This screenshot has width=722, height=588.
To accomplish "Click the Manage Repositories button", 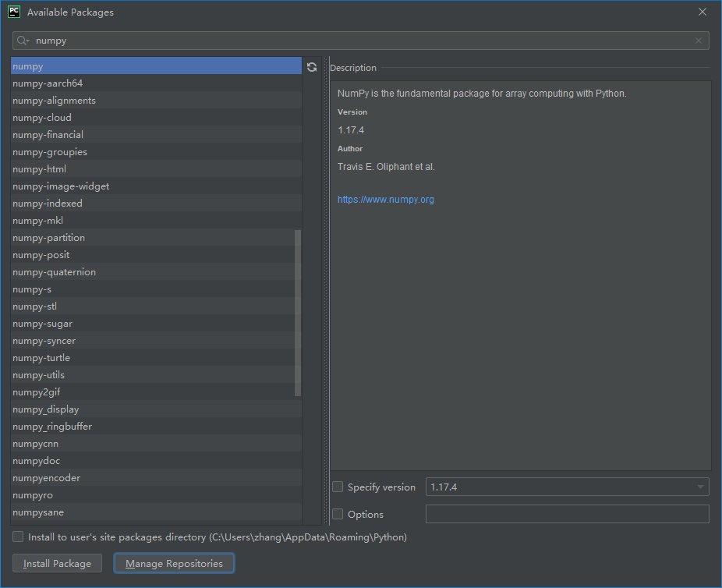I will tap(174, 563).
